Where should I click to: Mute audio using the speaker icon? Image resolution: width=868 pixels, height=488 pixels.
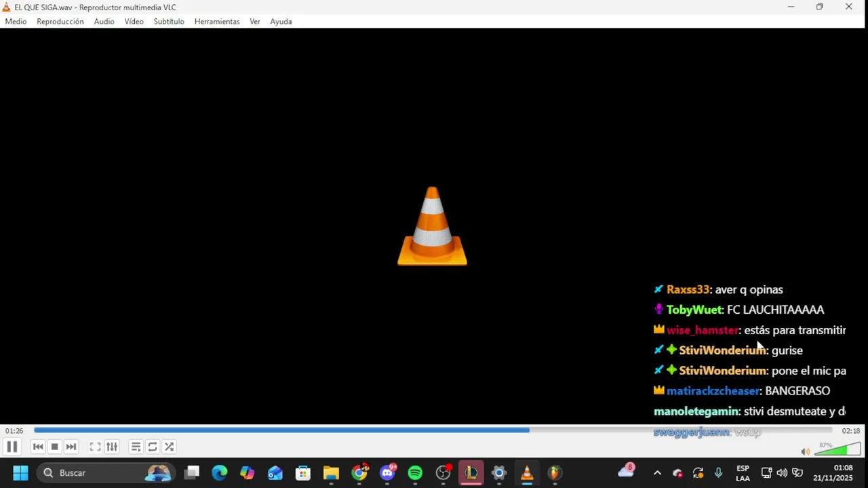point(805,451)
